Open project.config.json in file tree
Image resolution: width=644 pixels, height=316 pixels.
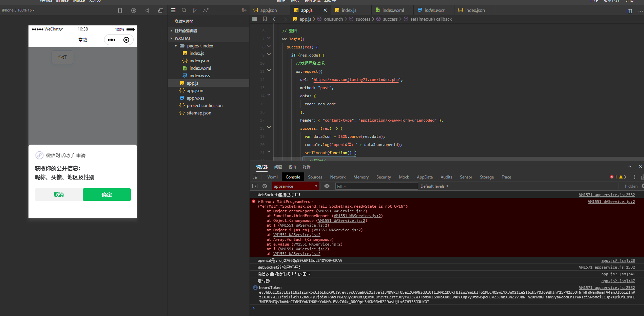[x=204, y=106]
